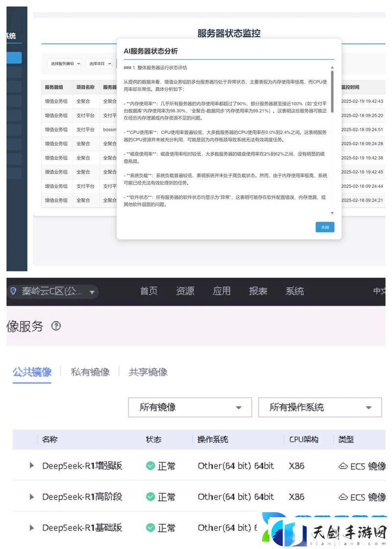
Task: Click the green status icon for DeepSeek-R1增强版
Action: coord(150,466)
